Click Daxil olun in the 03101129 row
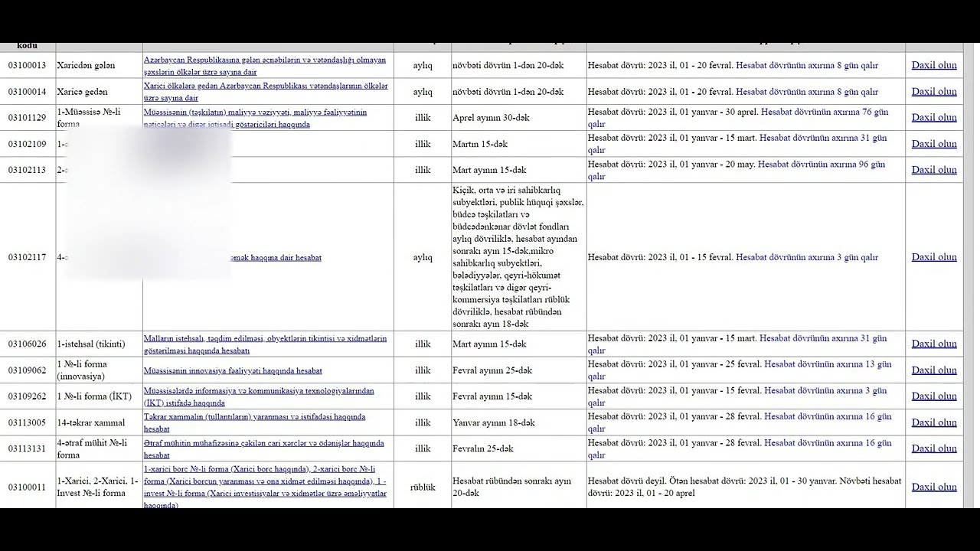The height and width of the screenshot is (551, 980). click(934, 117)
